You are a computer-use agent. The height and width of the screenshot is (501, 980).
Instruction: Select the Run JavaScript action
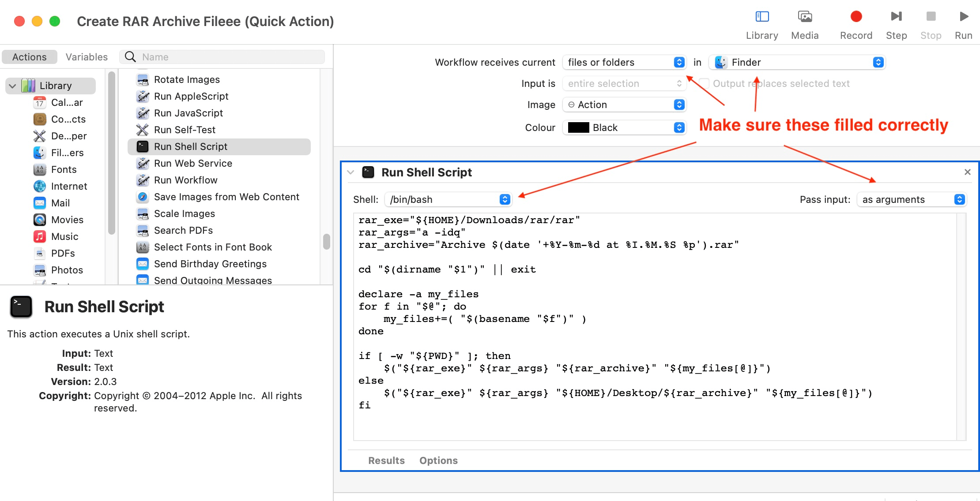click(188, 113)
